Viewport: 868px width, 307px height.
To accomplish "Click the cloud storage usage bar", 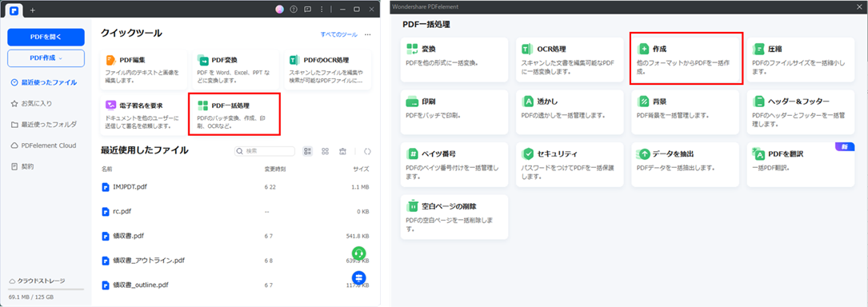I will [46, 289].
